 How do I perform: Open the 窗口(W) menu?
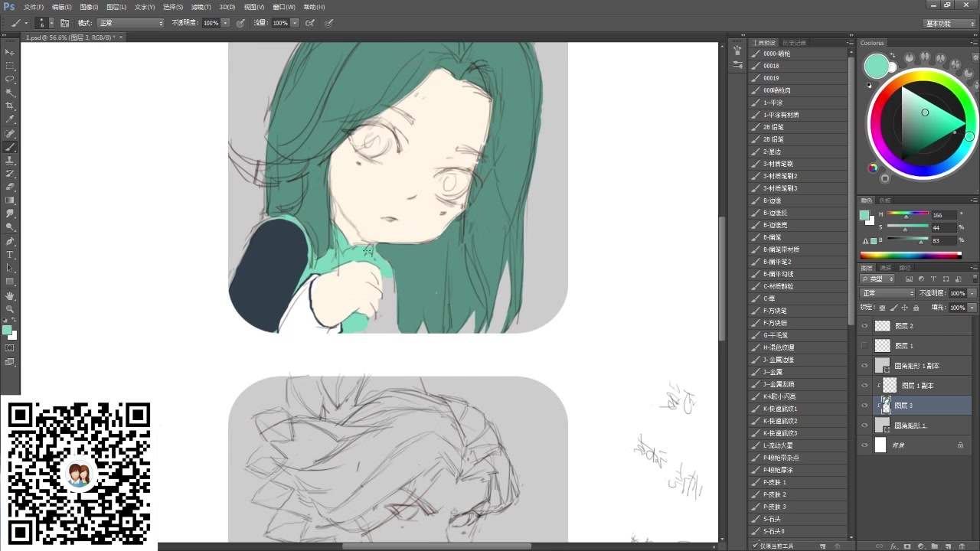pos(284,7)
